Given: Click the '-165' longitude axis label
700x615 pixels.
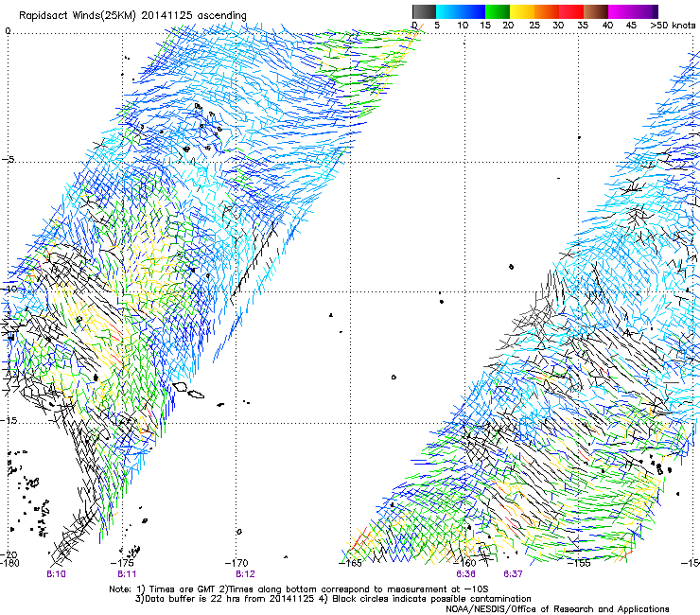Looking at the screenshot, I should coord(351,563).
